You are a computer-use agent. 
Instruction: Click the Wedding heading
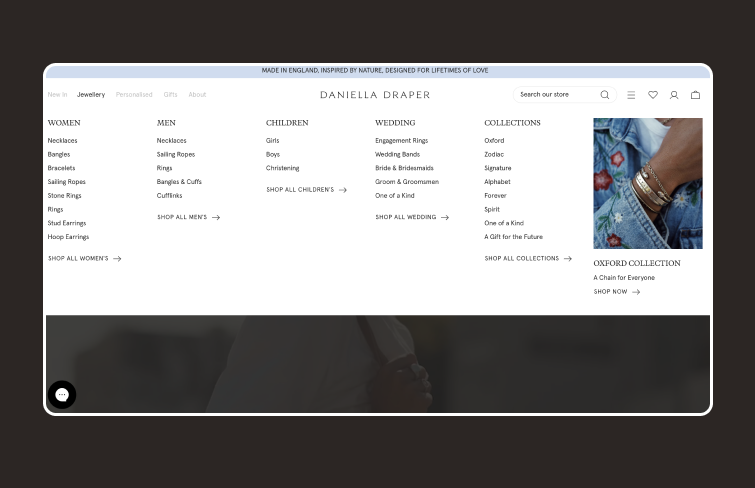click(x=395, y=123)
